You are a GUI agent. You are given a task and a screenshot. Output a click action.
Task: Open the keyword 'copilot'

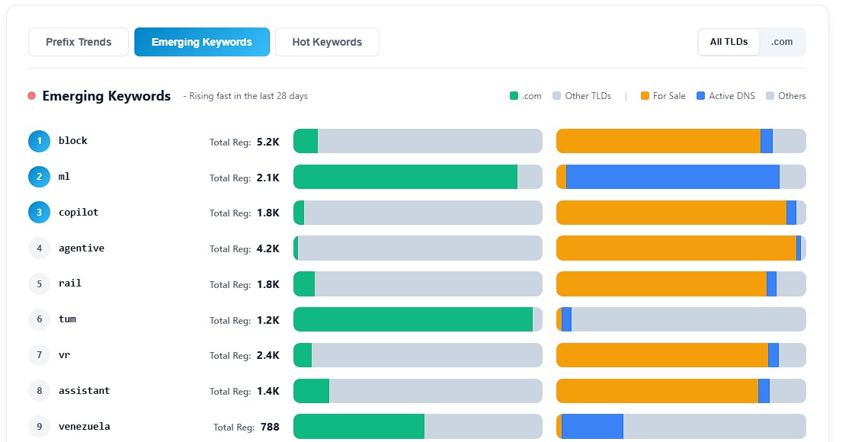(x=78, y=212)
